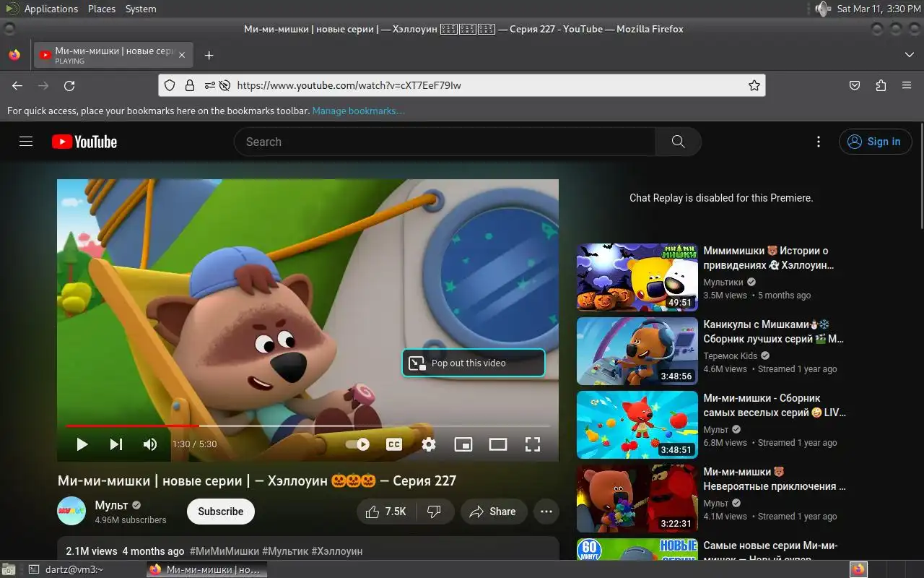Open Manage bookmarks link

pos(358,111)
